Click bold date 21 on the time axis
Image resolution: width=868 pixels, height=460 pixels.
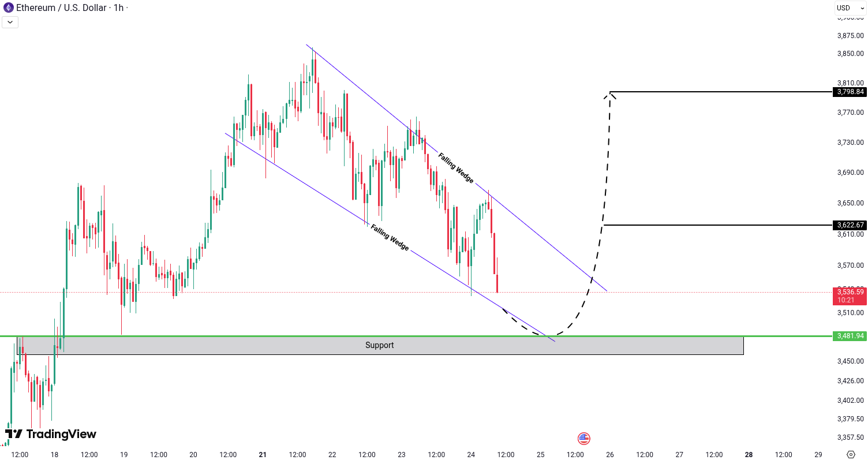coord(263,455)
